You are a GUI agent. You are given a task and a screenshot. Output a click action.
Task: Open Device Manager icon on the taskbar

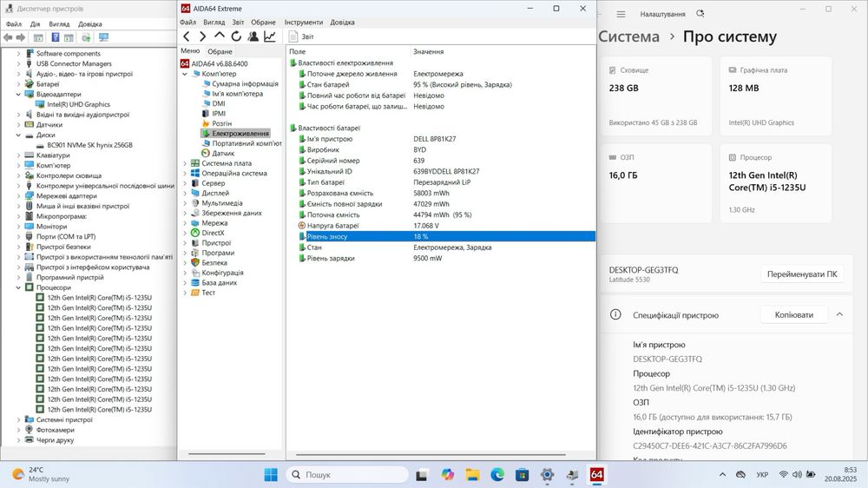point(572,475)
